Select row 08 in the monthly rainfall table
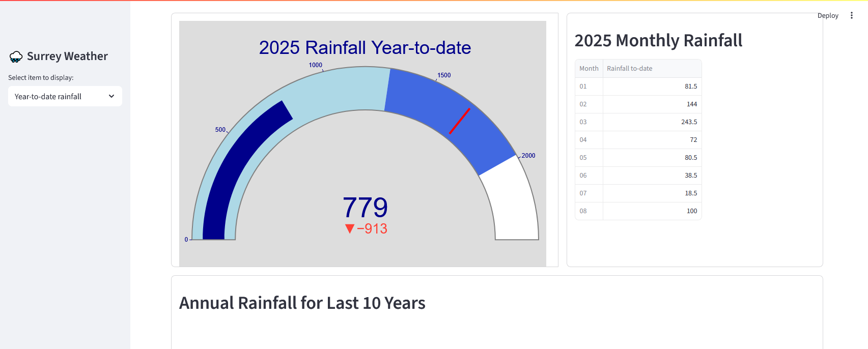The width and height of the screenshot is (868, 349). (638, 211)
